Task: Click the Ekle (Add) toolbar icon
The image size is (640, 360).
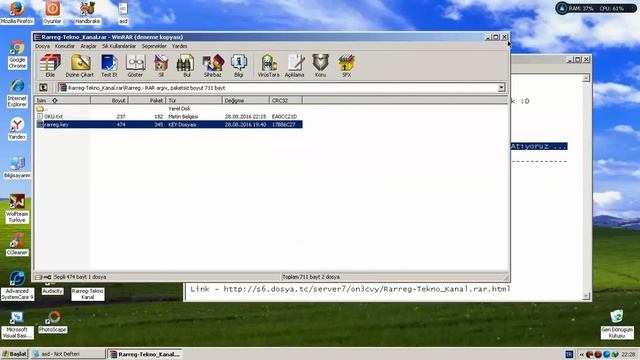Action: [x=50, y=65]
